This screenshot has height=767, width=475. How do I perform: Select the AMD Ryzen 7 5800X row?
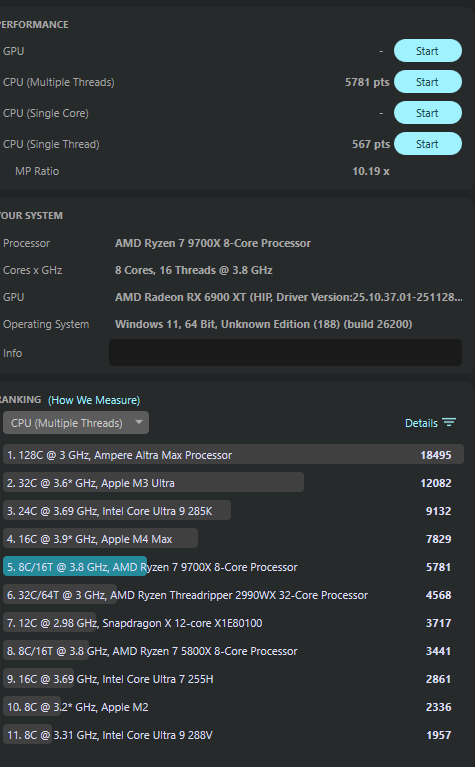233,651
